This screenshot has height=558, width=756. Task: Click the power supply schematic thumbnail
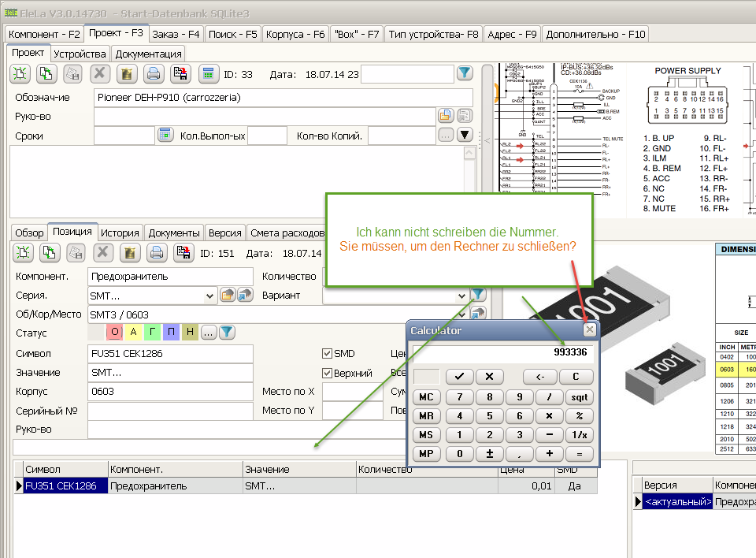[688, 139]
